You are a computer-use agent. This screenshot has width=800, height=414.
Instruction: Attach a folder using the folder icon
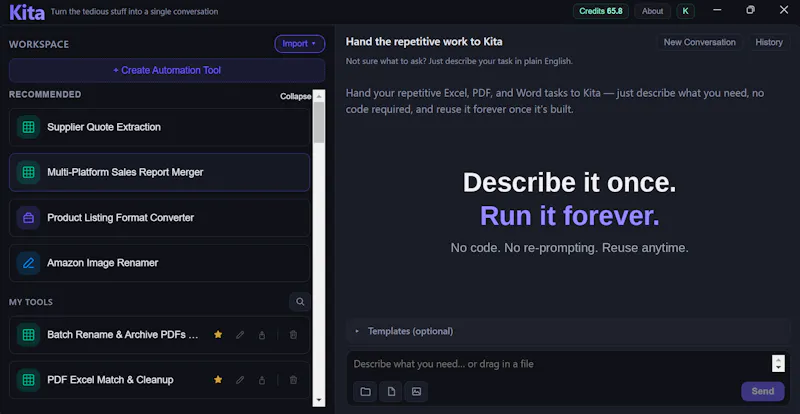365,392
